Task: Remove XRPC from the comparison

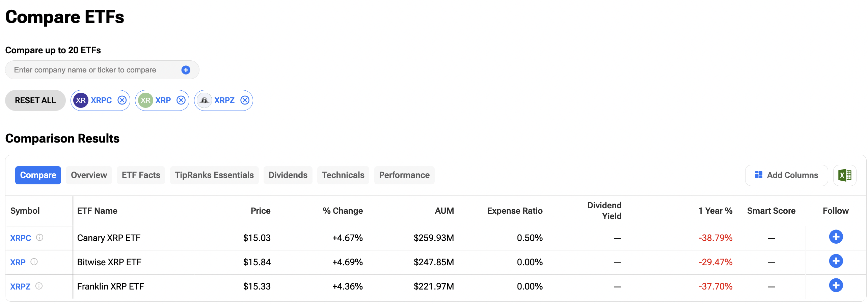Action: [122, 100]
